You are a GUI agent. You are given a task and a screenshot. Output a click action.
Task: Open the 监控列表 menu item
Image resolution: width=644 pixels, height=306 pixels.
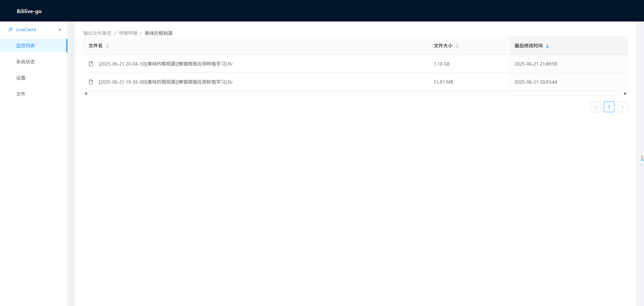[34, 46]
